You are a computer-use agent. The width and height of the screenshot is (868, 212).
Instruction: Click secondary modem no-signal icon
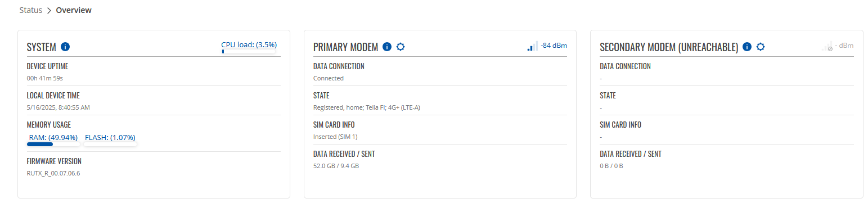(826, 46)
